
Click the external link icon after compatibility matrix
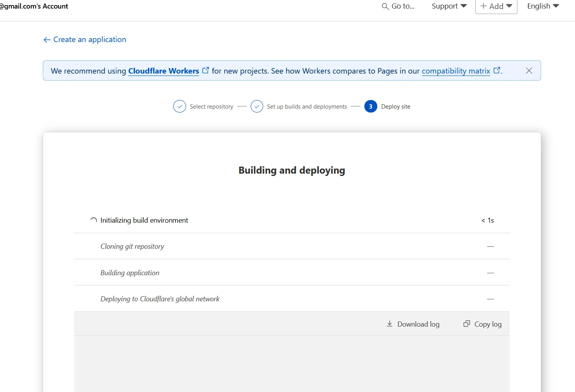point(497,70)
